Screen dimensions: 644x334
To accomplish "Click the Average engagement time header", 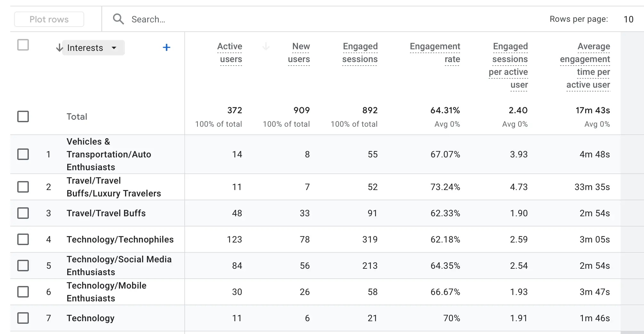I will (585, 66).
